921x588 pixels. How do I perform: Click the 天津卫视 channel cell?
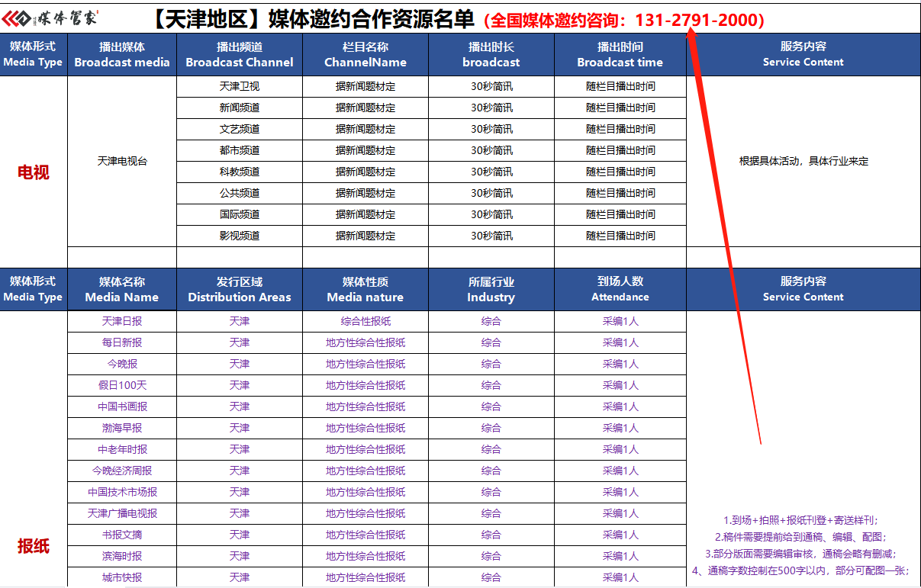click(240, 86)
